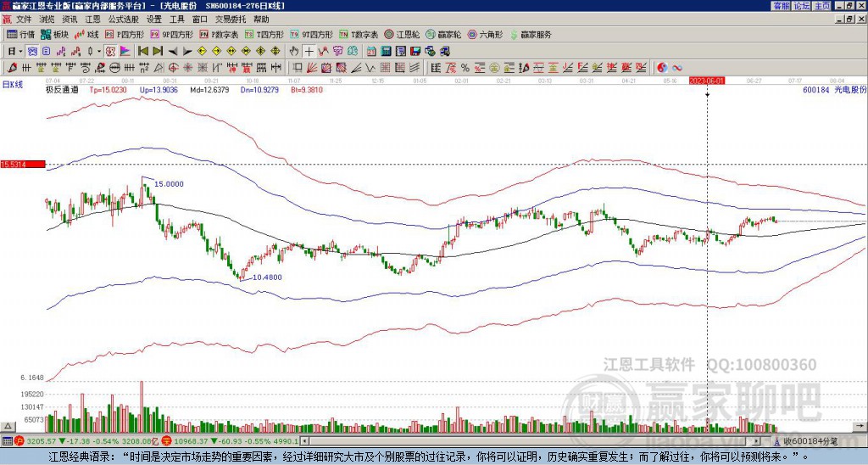Click the 15.5314 price marker

[23, 164]
